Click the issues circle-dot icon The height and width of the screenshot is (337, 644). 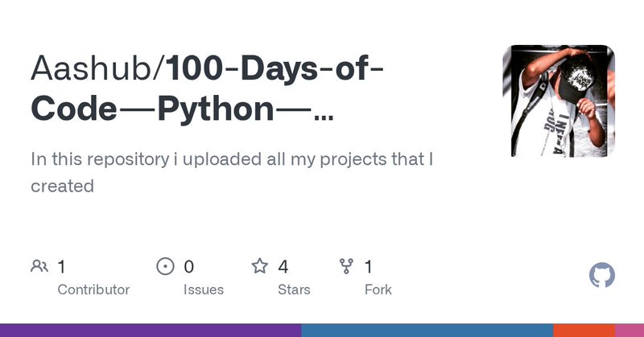[x=165, y=266]
